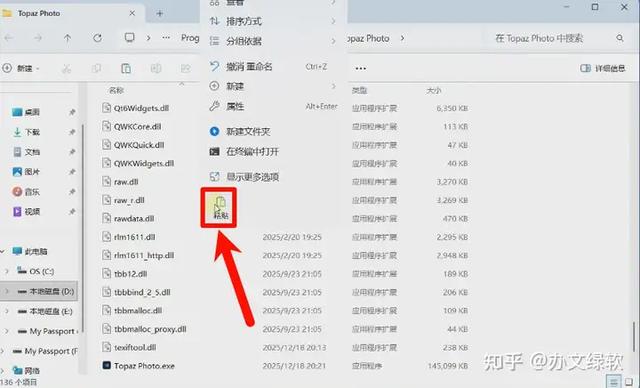Click the Forward navigation arrow
Viewport: 640px width, 388px height.
pyautogui.click(x=38, y=38)
